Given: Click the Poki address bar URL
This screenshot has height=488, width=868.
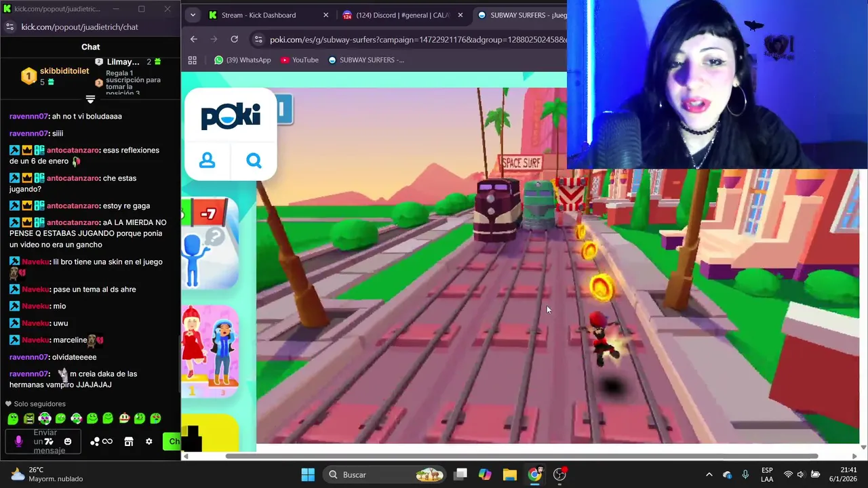Looking at the screenshot, I should [418, 39].
